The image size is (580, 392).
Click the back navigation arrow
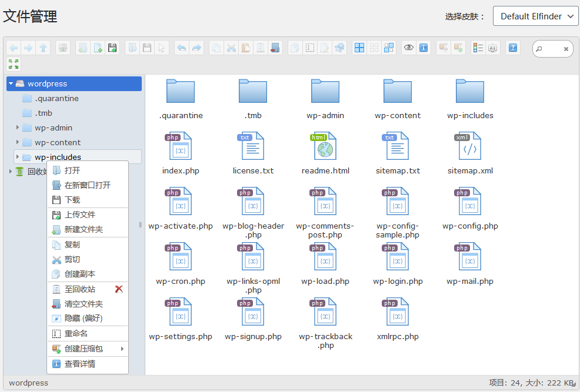(13, 47)
